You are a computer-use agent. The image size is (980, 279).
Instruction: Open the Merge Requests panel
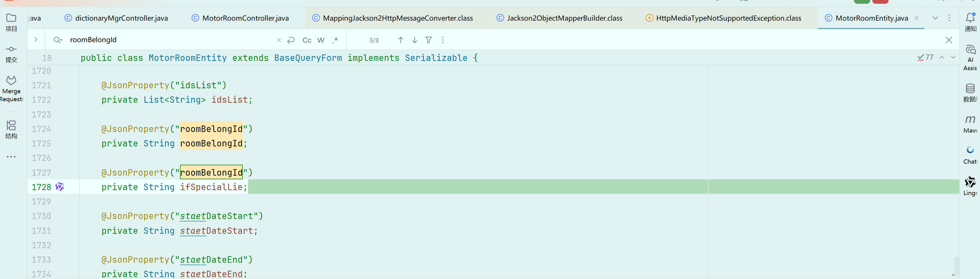(x=11, y=89)
